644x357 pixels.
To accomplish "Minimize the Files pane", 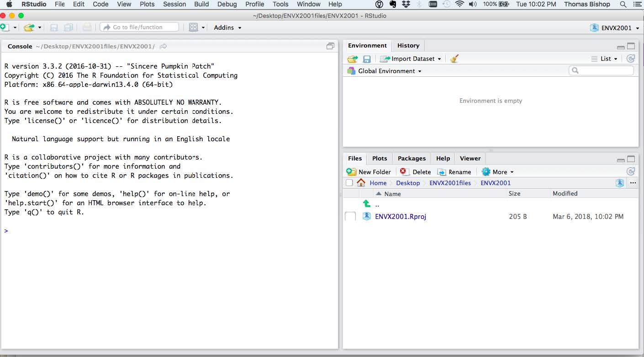I will [x=621, y=160].
